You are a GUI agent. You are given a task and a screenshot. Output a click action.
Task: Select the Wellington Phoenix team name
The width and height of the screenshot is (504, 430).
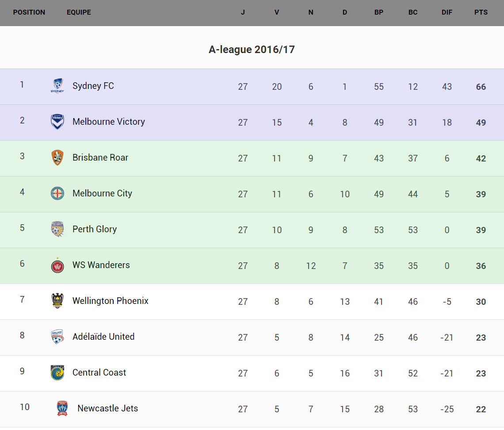(111, 301)
